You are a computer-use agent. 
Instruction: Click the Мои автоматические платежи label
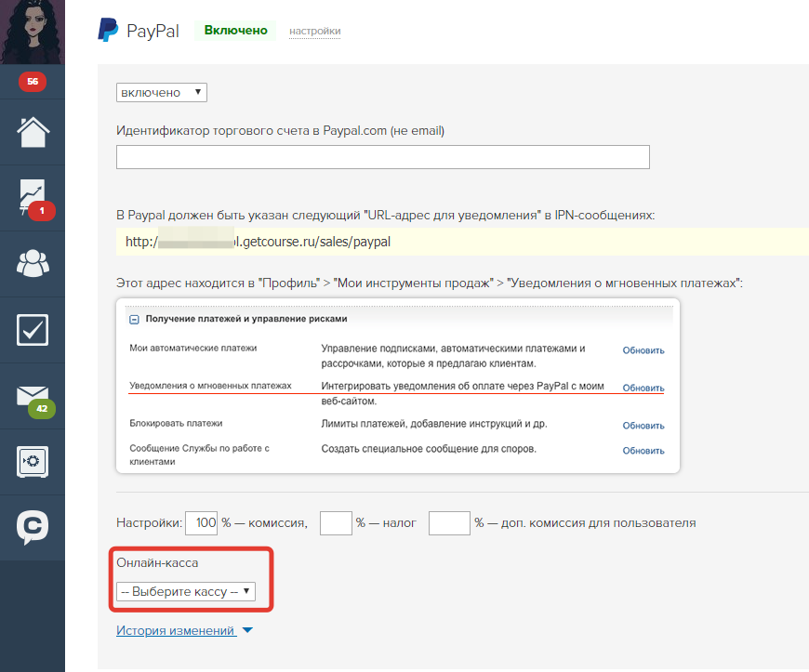[193, 349]
